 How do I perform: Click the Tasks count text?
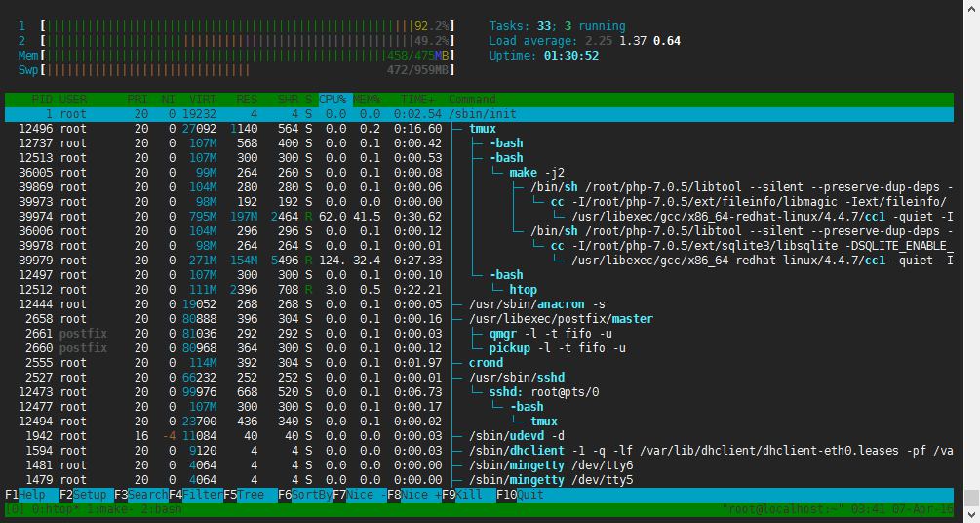557,26
